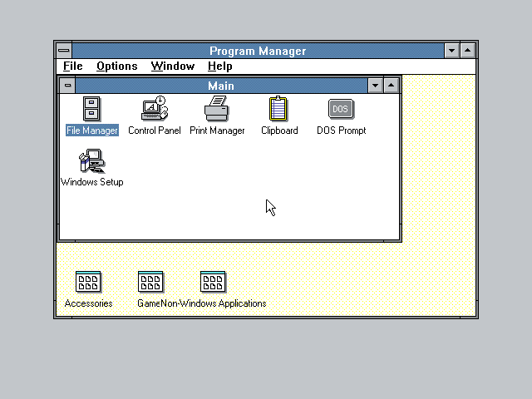Open the Window menu
Screen dimensions: 532x399
click(x=173, y=66)
